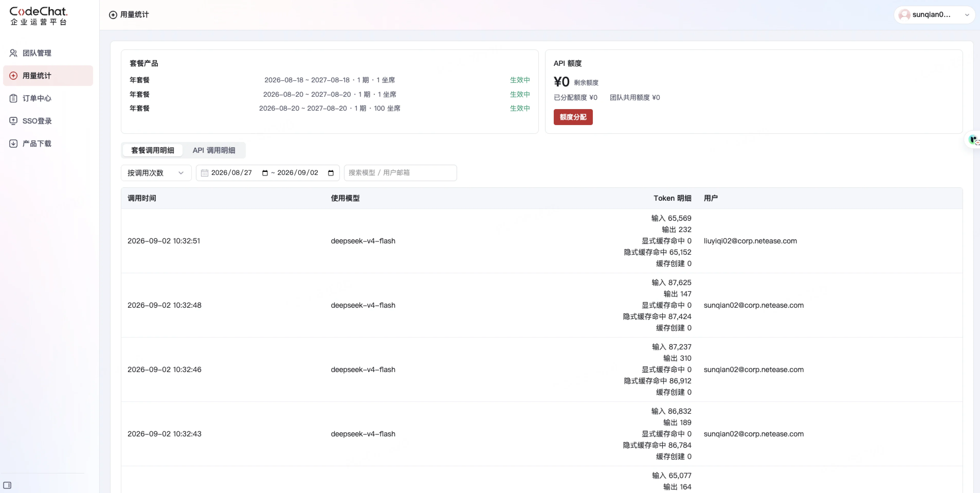Open end date picker calendar icon
This screenshot has height=493, width=980.
click(331, 173)
